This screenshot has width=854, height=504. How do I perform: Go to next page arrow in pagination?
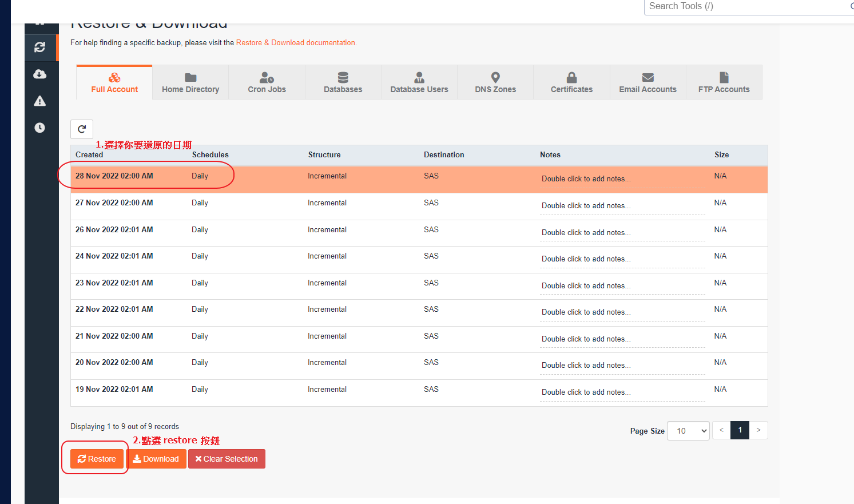coord(758,430)
